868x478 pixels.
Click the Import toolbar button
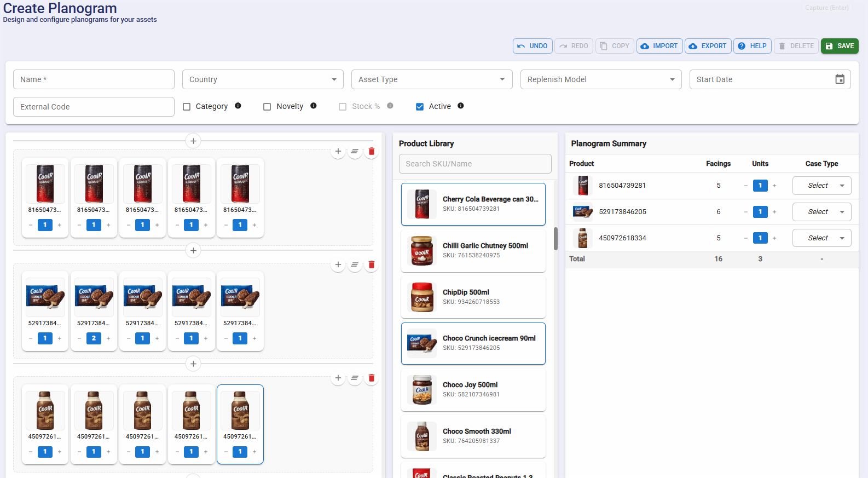click(659, 46)
